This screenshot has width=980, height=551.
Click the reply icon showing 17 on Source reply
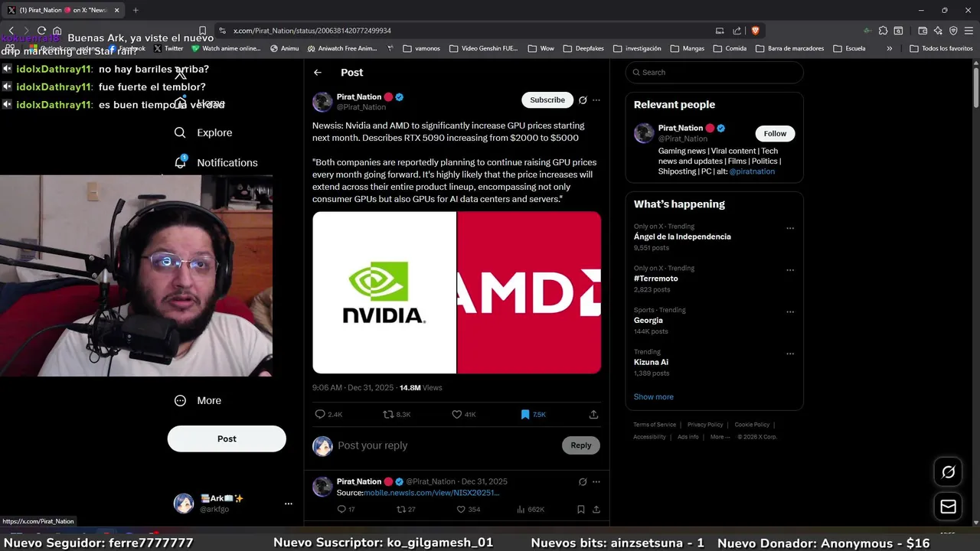(341, 509)
